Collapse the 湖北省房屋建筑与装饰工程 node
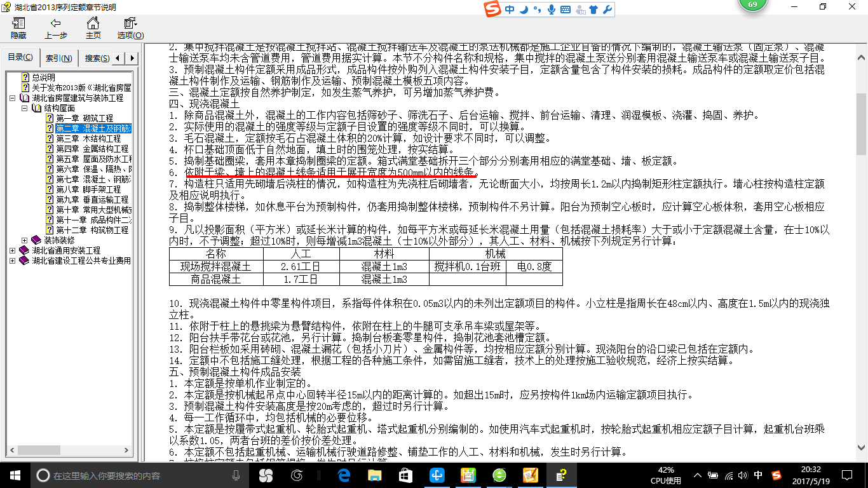 [13, 98]
